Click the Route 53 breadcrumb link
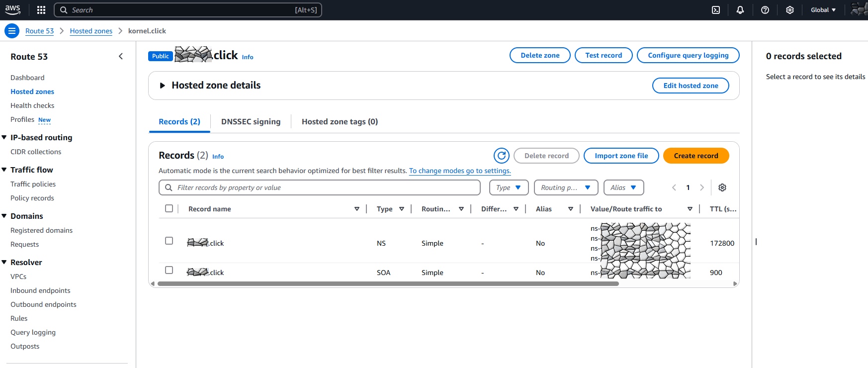The height and width of the screenshot is (368, 868). [40, 31]
